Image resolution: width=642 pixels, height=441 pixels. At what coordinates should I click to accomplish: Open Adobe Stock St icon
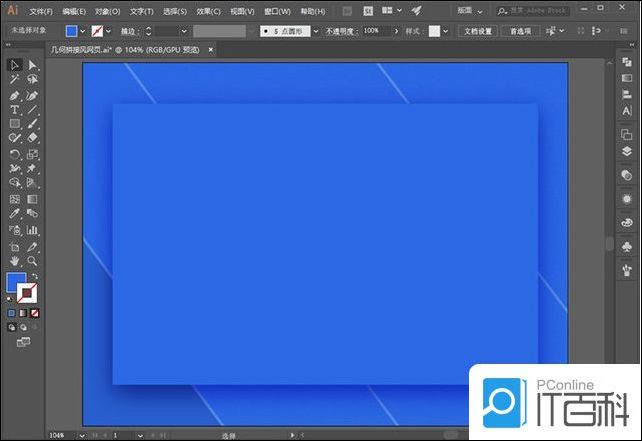tap(368, 11)
